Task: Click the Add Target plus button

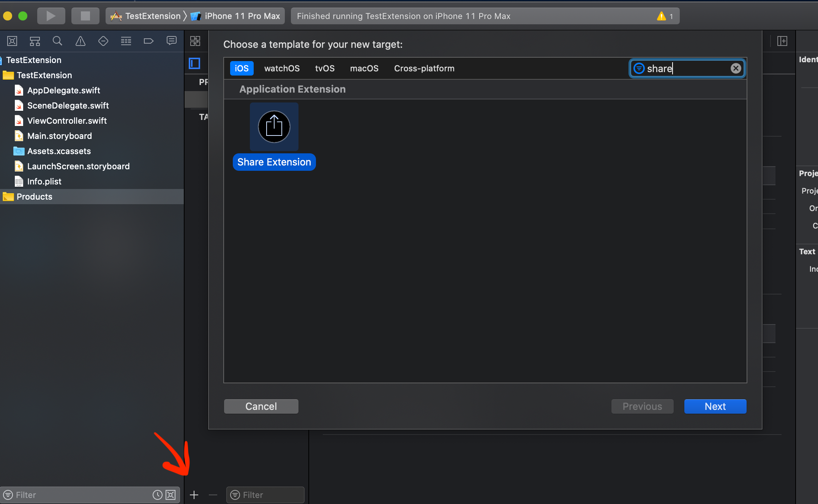Action: click(x=194, y=495)
